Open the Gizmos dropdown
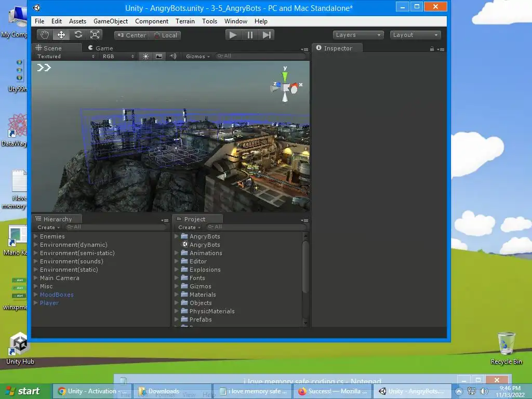Viewport: 532px width, 399px height. [x=198, y=56]
